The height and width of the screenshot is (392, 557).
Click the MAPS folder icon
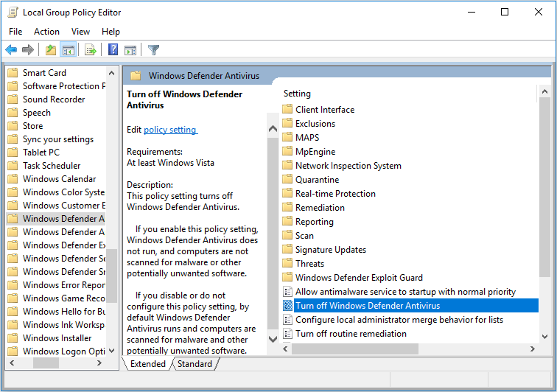click(287, 137)
